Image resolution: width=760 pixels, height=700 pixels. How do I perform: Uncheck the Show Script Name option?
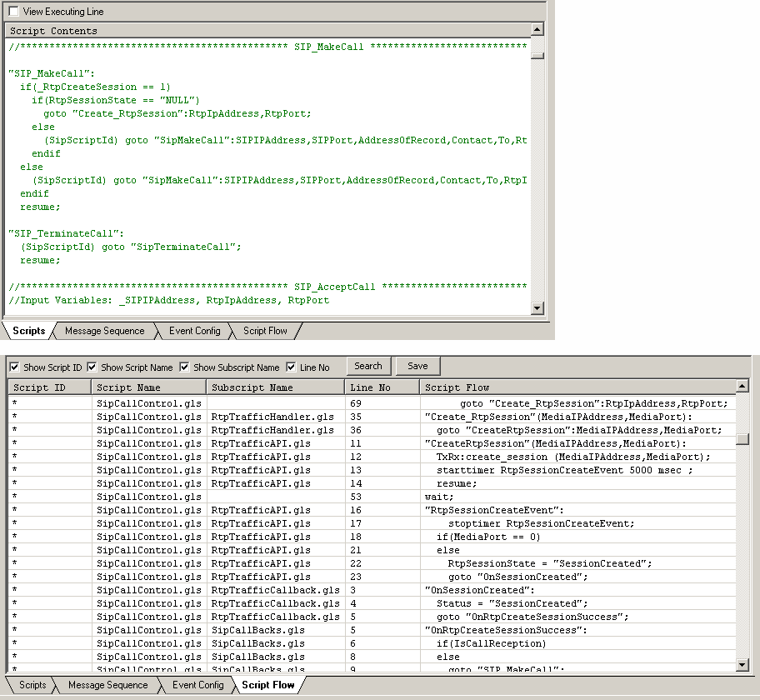92,367
